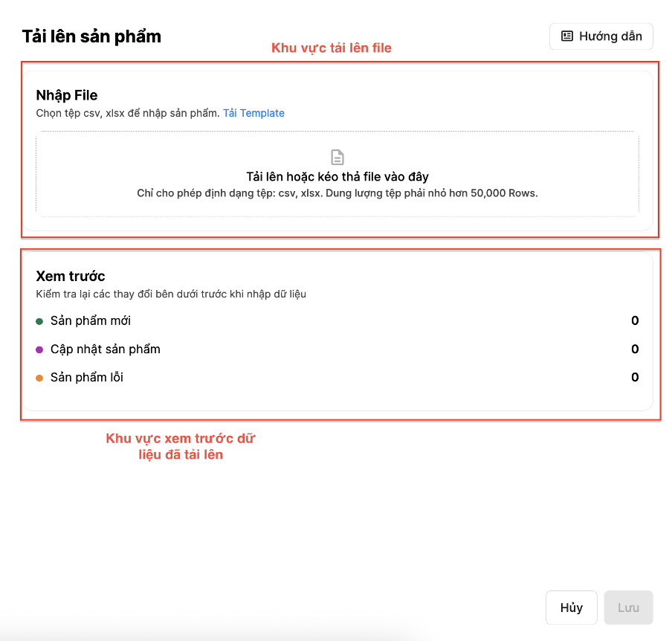Click the Nhập File section heading
The height and width of the screenshot is (641, 672).
click(67, 95)
